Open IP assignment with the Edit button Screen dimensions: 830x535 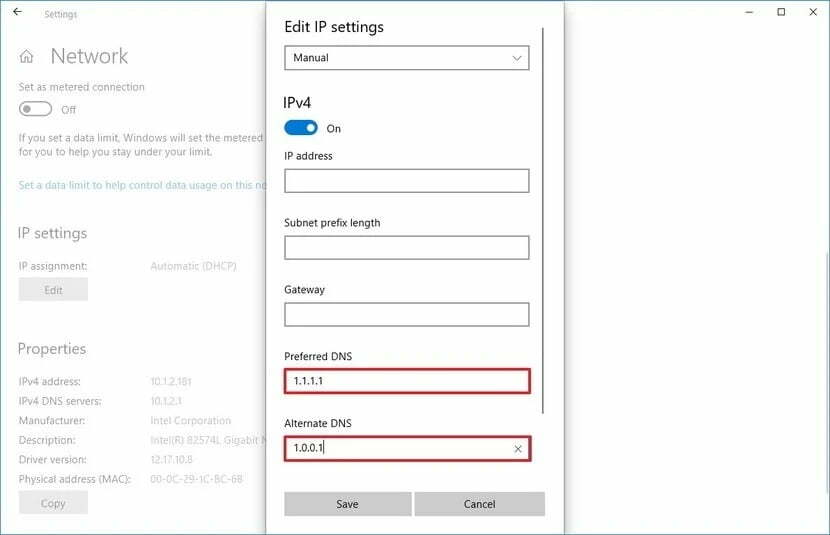pos(53,289)
